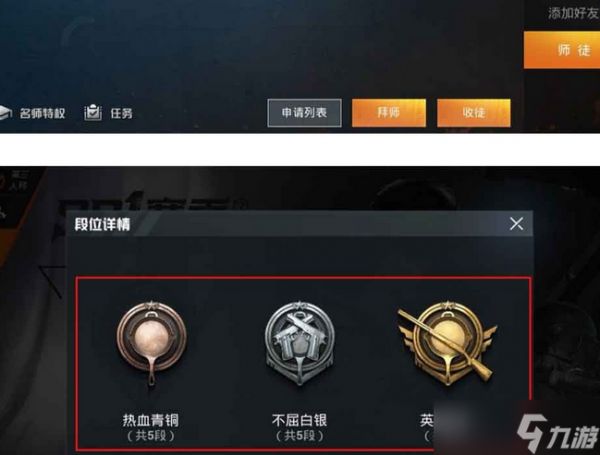
Task: Open the 名师特权 text label
Action: click(42, 113)
